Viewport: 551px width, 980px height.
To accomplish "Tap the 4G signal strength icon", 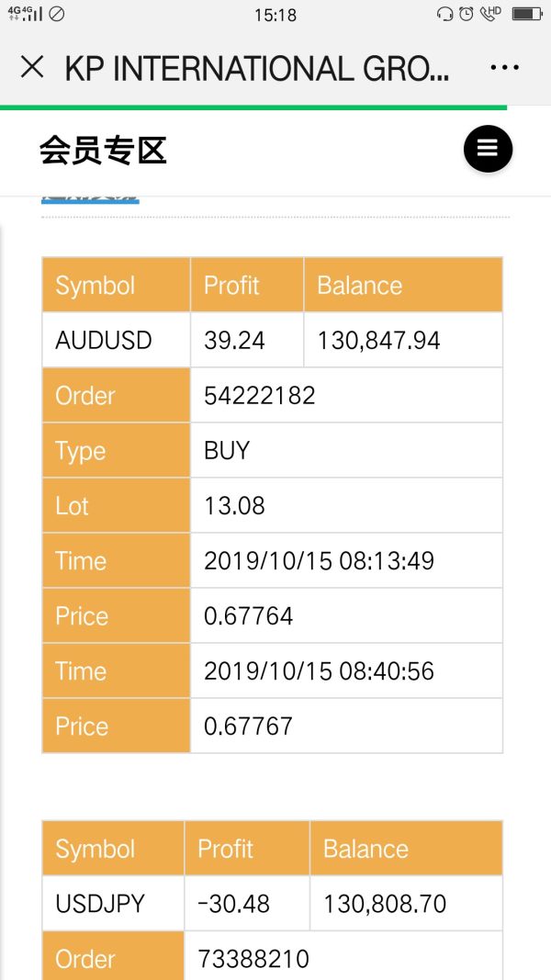I will tap(25, 13).
